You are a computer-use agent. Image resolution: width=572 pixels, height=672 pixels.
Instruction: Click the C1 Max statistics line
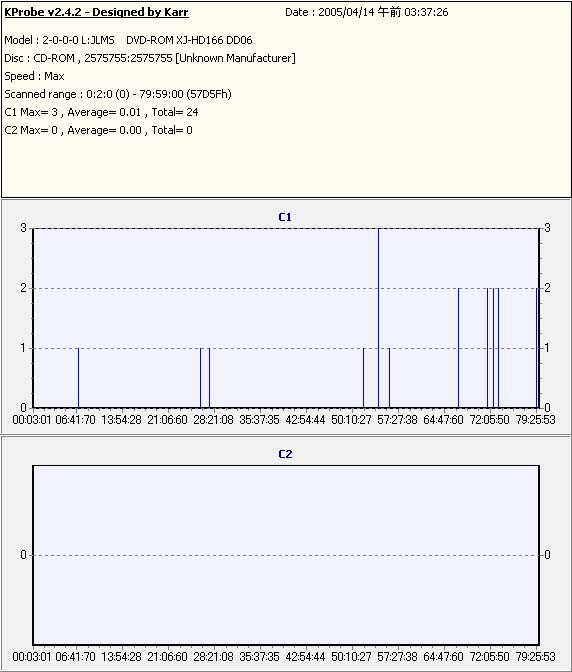pyautogui.click(x=101, y=112)
